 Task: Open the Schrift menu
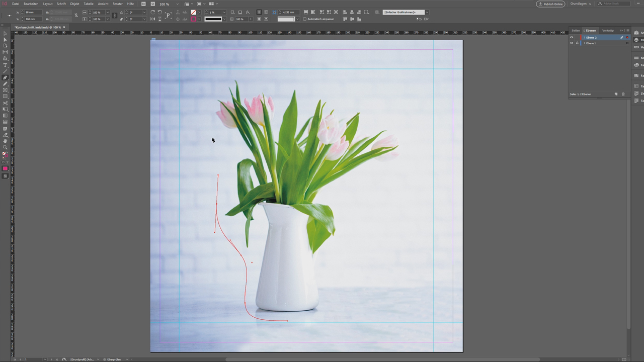(x=61, y=4)
